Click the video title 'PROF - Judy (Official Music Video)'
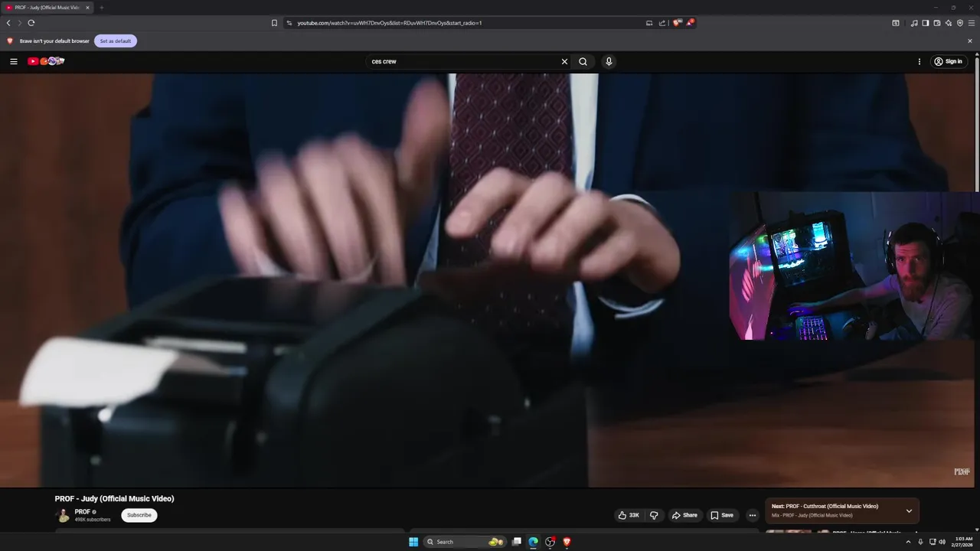 114,498
